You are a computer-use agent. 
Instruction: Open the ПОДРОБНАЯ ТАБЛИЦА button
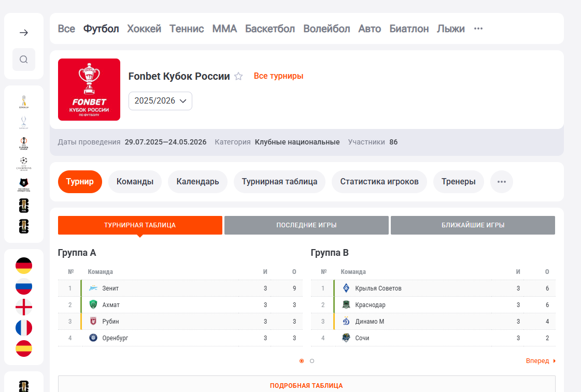[306, 385]
